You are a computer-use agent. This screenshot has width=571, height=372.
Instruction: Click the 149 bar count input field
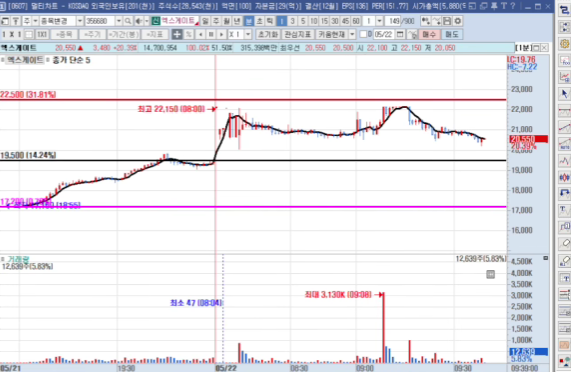393,21
